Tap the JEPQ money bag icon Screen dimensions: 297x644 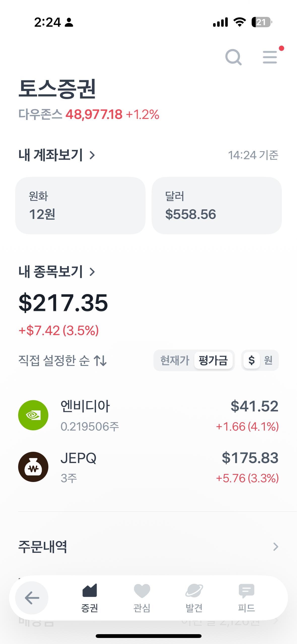click(33, 467)
